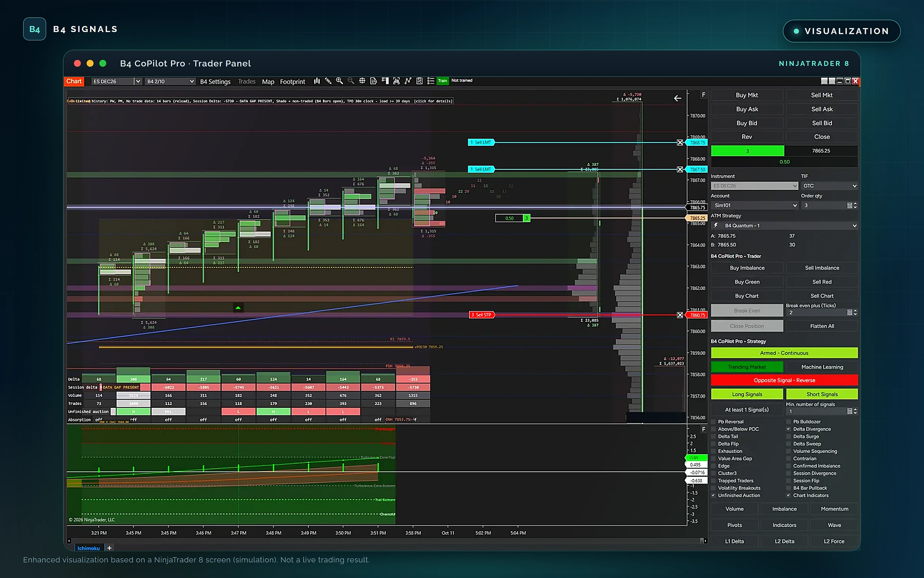Select the drawing pencil tool
Viewport: 924px width, 578px height.
[328, 81]
